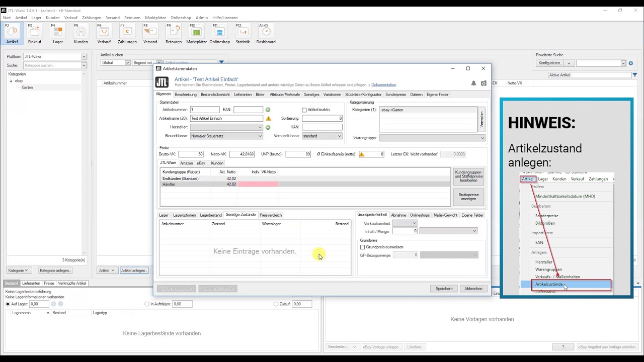Open the Lieferanten tab in bottom panel
This screenshot has width=644, height=362.
31,283
